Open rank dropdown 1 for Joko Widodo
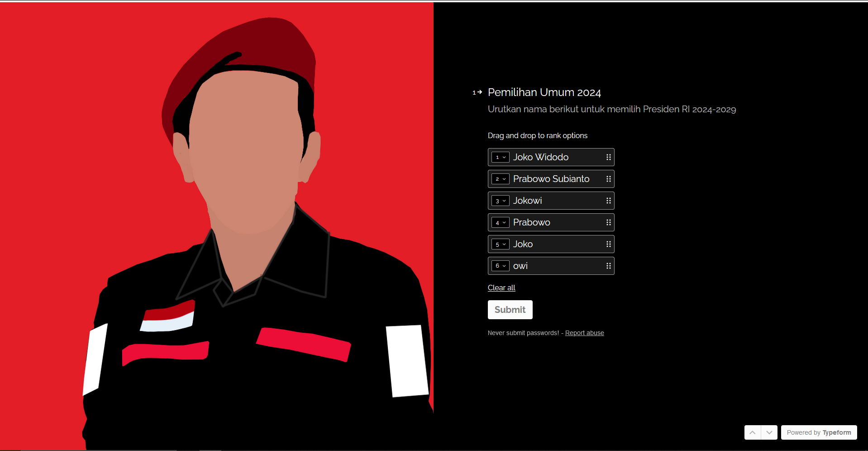868x451 pixels. click(x=501, y=157)
